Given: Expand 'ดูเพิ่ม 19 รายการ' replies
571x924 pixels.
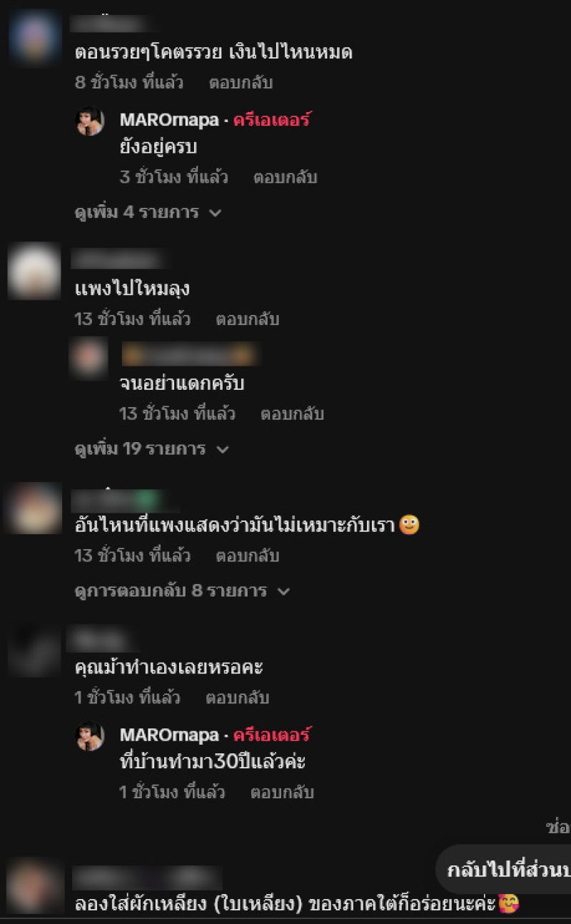Looking at the screenshot, I should point(152,449).
